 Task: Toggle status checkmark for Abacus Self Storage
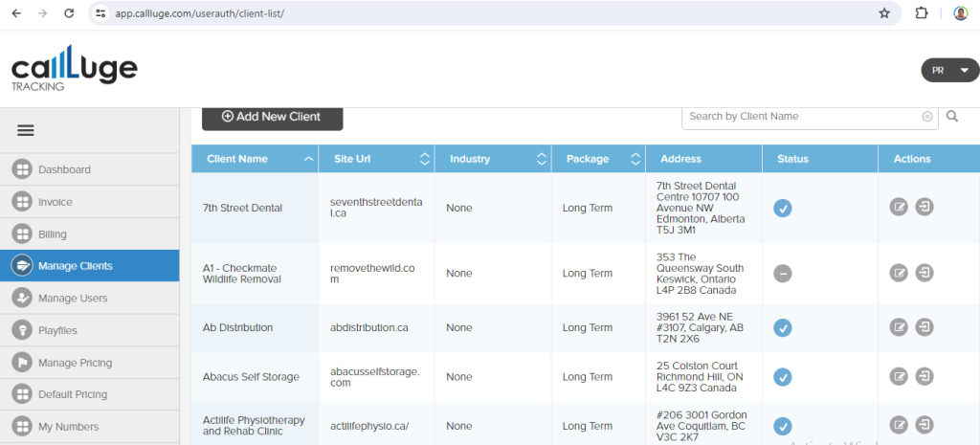point(782,376)
